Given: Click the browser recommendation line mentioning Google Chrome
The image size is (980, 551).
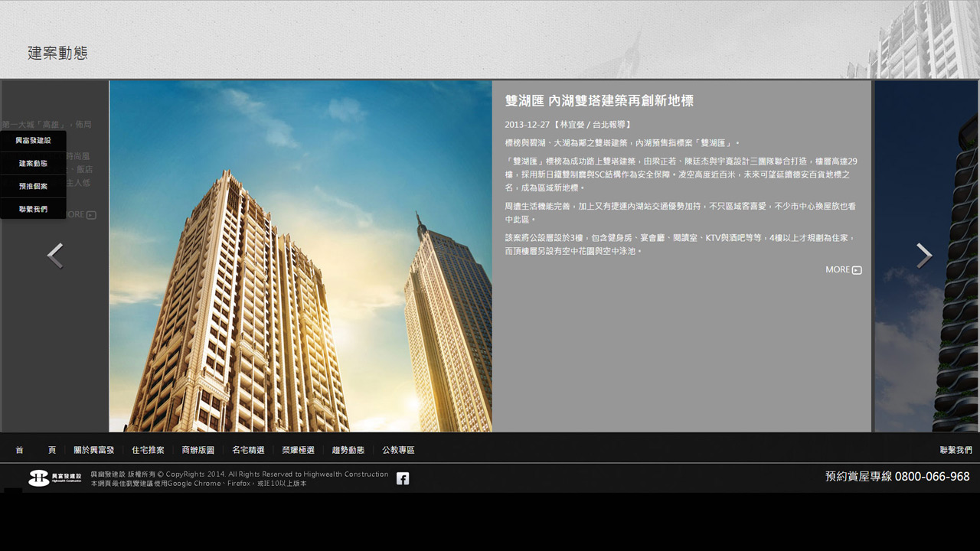Looking at the screenshot, I should pos(199,484).
